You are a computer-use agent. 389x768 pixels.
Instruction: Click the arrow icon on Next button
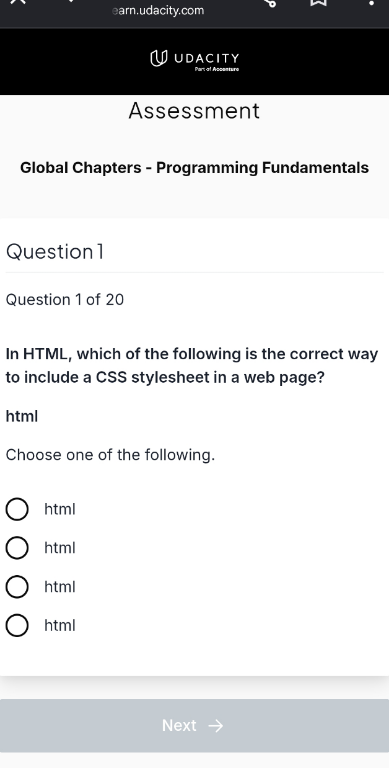216,725
